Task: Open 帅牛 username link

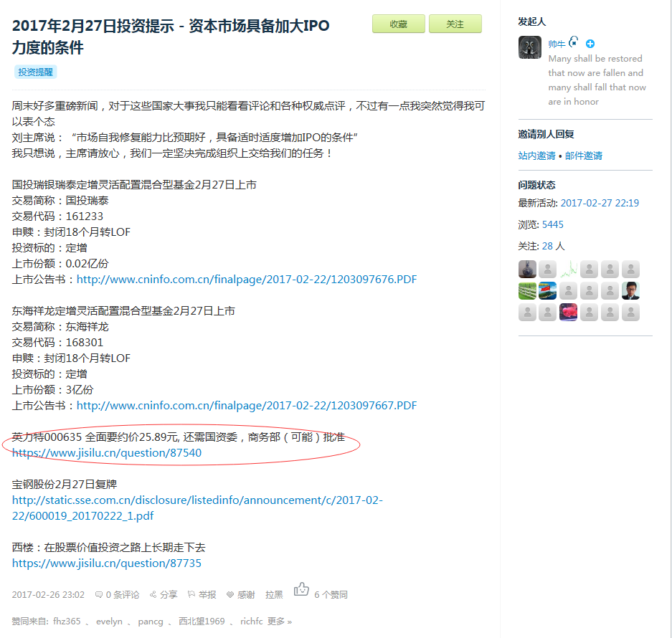Action: coord(557,44)
